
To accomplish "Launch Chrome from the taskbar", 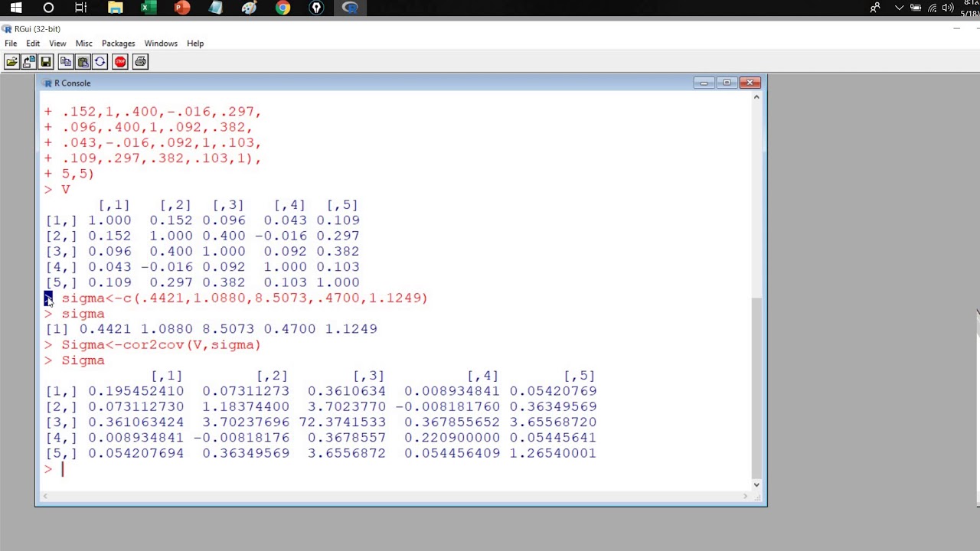I will pyautogui.click(x=283, y=8).
